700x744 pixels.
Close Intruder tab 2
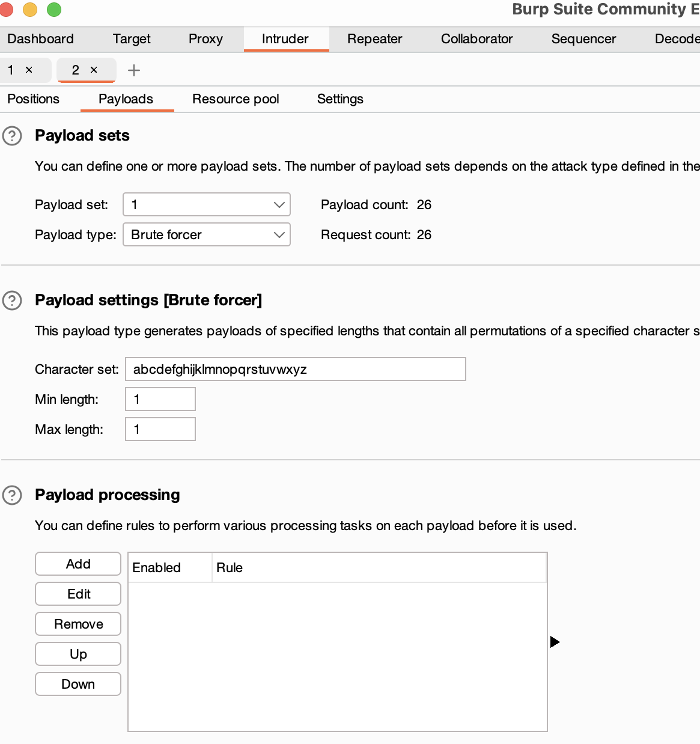[x=94, y=70]
